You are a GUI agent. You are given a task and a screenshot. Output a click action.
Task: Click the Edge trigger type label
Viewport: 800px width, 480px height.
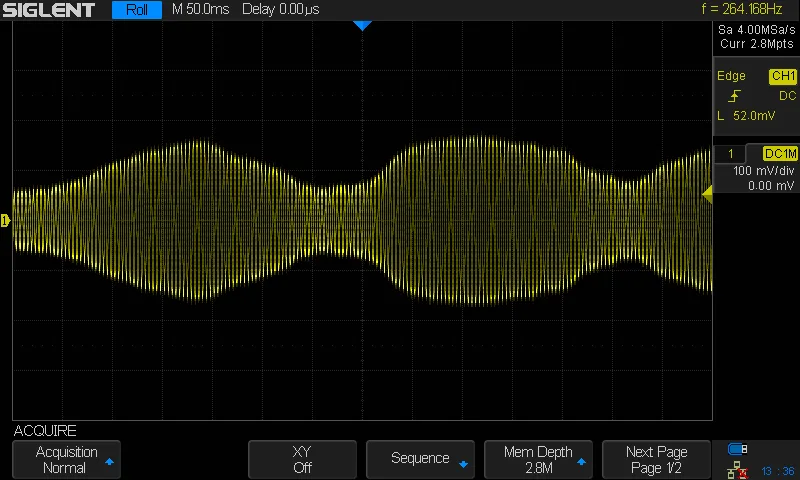click(x=731, y=76)
